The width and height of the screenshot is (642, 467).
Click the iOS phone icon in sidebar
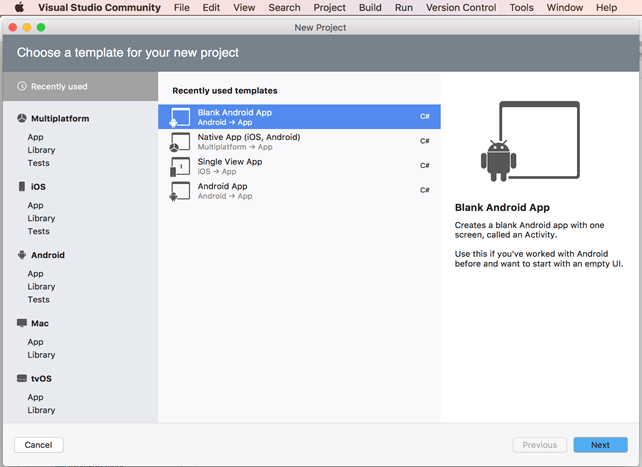[22, 187]
